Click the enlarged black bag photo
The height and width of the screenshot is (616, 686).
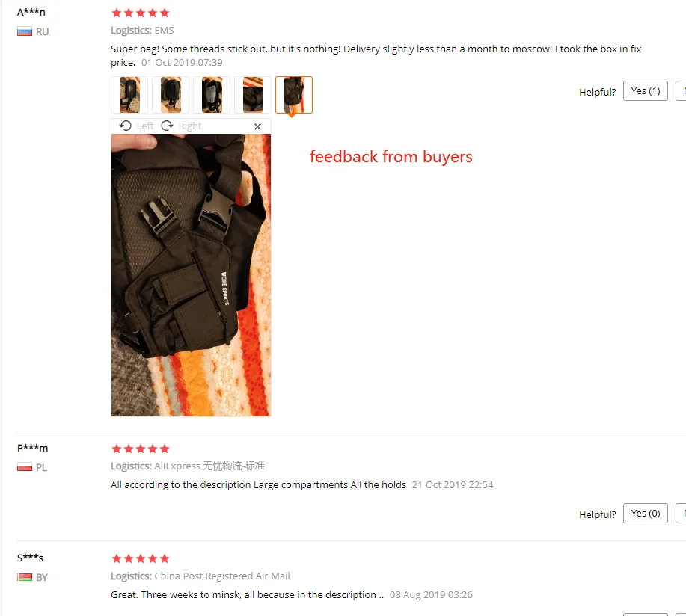192,275
